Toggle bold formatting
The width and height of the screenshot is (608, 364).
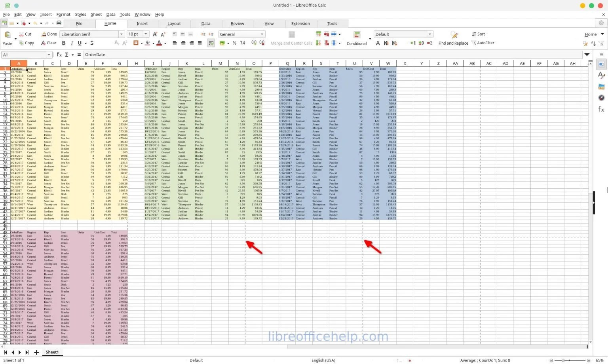point(64,43)
